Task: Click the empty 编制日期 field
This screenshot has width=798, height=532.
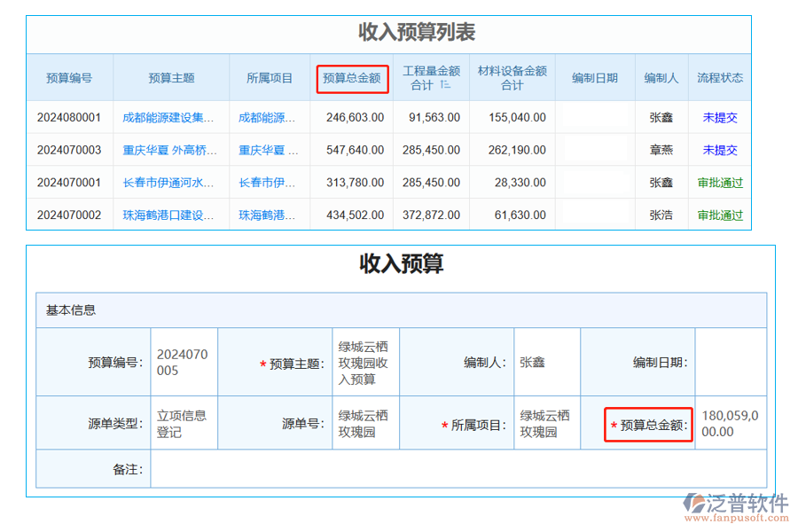Action: [x=731, y=361]
